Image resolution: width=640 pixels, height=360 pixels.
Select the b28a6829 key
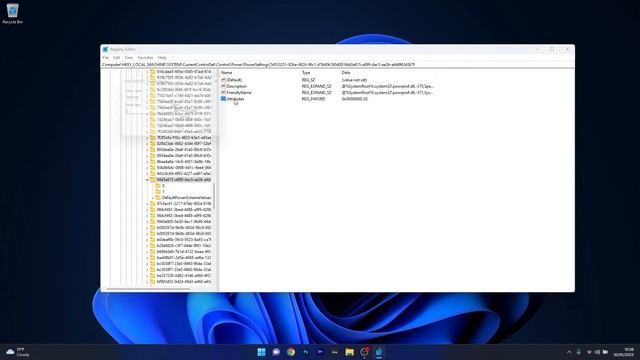tap(184, 246)
